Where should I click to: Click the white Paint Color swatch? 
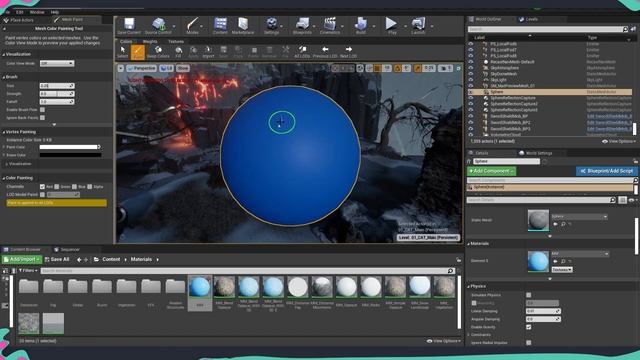(x=69, y=147)
